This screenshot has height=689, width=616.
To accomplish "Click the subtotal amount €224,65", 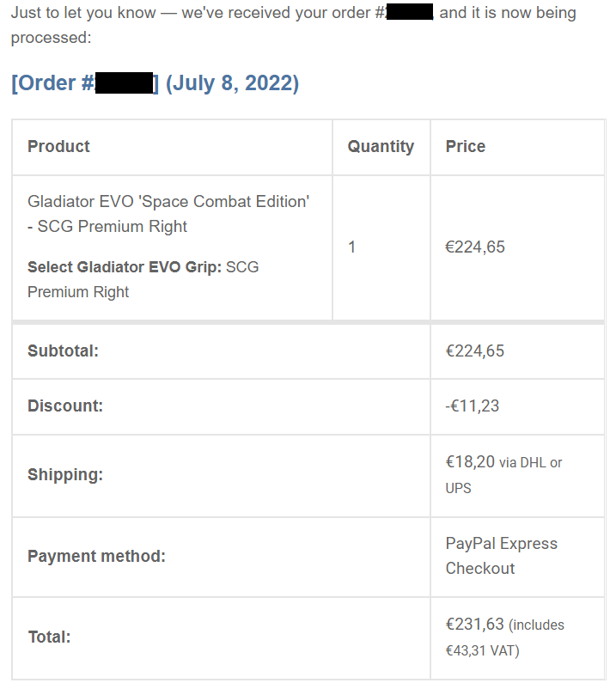I will click(x=475, y=351).
